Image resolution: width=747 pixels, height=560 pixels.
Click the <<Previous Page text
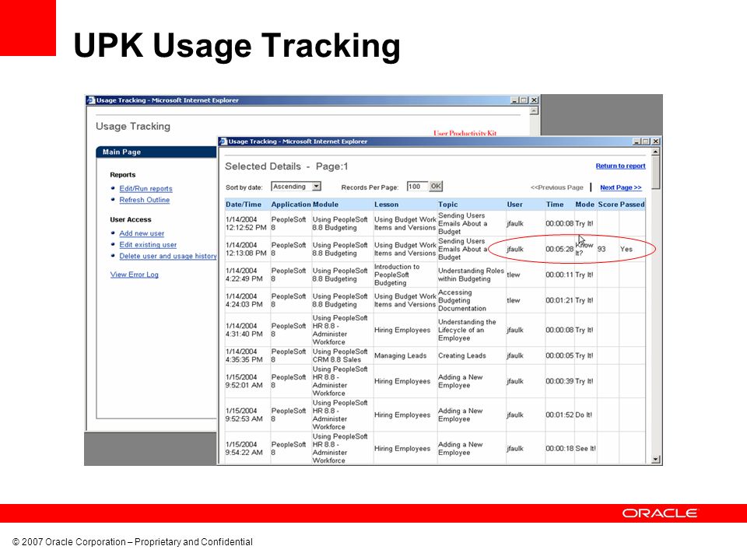[x=557, y=187]
